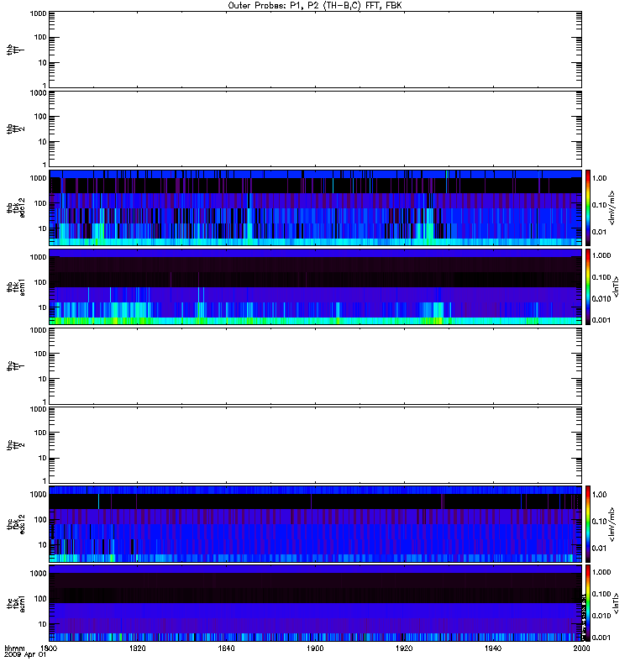Click the thb fbk scm1 color bar
The image size is (630, 672).
[588, 286]
